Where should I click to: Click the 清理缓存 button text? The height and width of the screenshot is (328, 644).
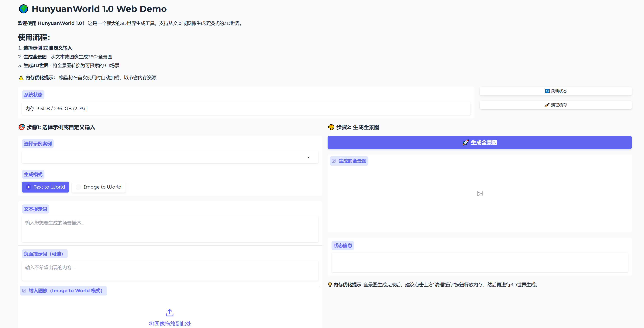[x=559, y=105]
